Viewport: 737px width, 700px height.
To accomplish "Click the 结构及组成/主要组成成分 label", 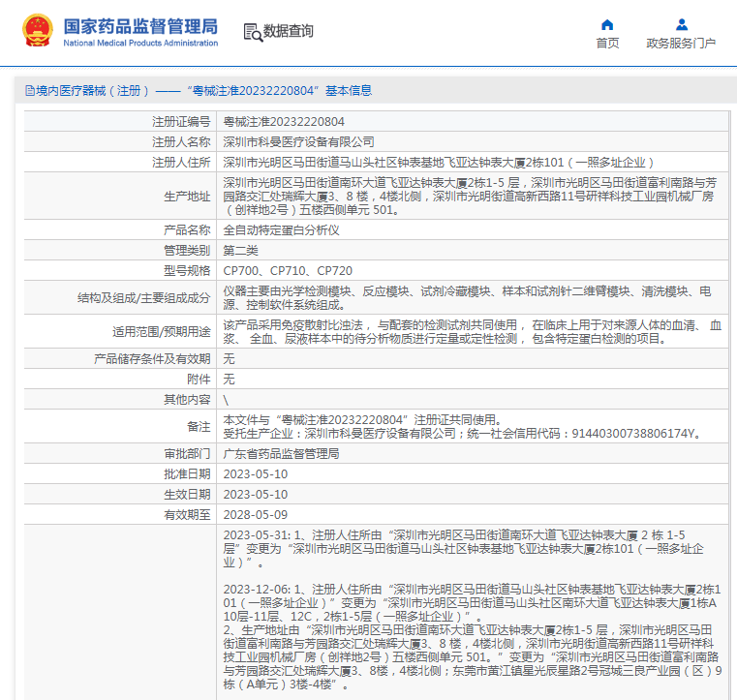I will pyautogui.click(x=144, y=298).
